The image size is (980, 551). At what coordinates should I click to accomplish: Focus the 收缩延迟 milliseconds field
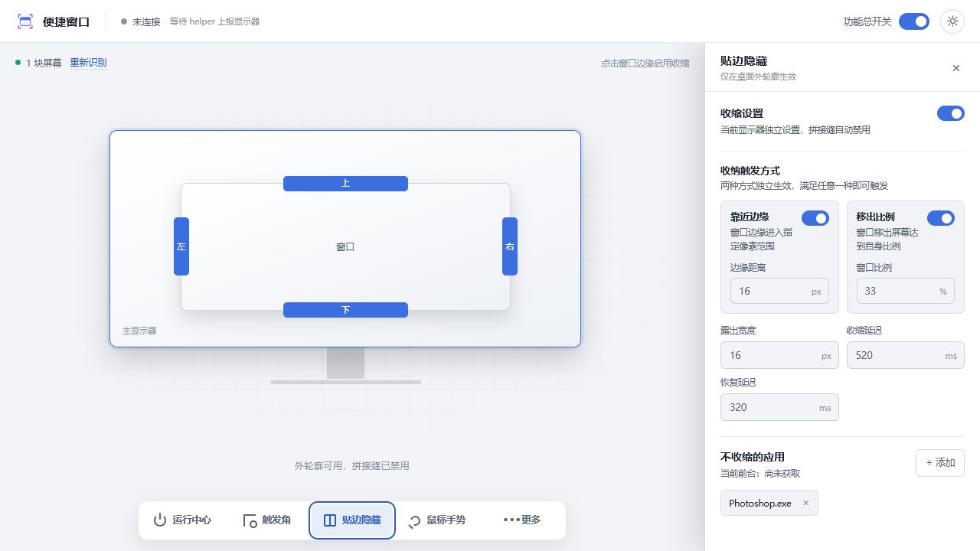coord(905,355)
